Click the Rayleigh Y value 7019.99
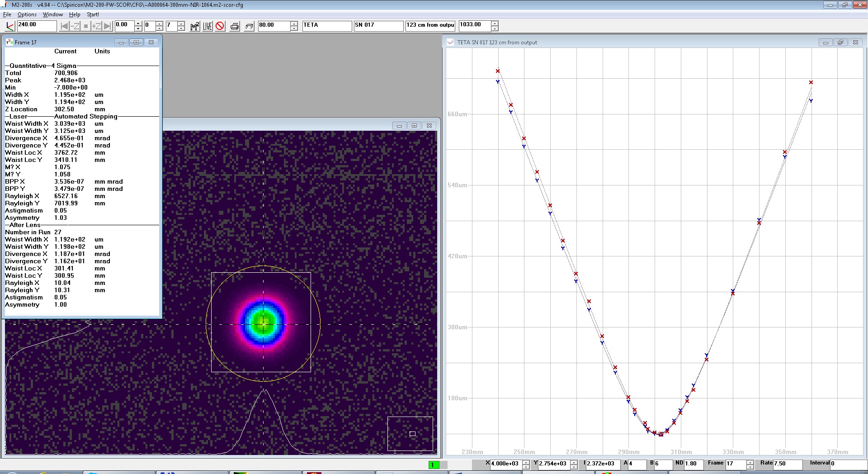 (x=66, y=203)
